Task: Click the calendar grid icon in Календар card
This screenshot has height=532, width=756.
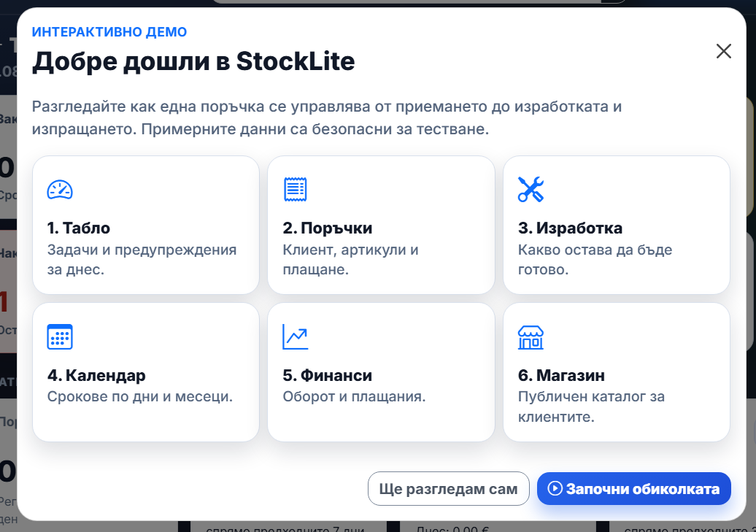Action: point(60,336)
